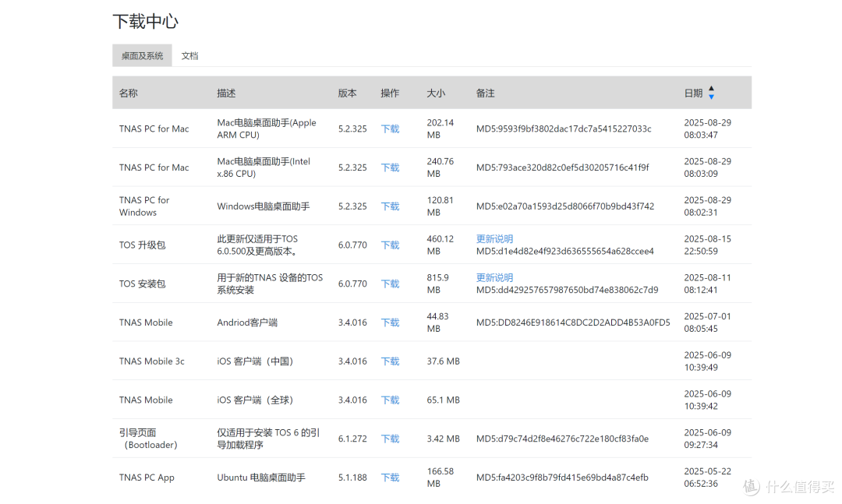Download the TOS 安装包
Viewport: 842px width, 504px height.
pos(391,284)
